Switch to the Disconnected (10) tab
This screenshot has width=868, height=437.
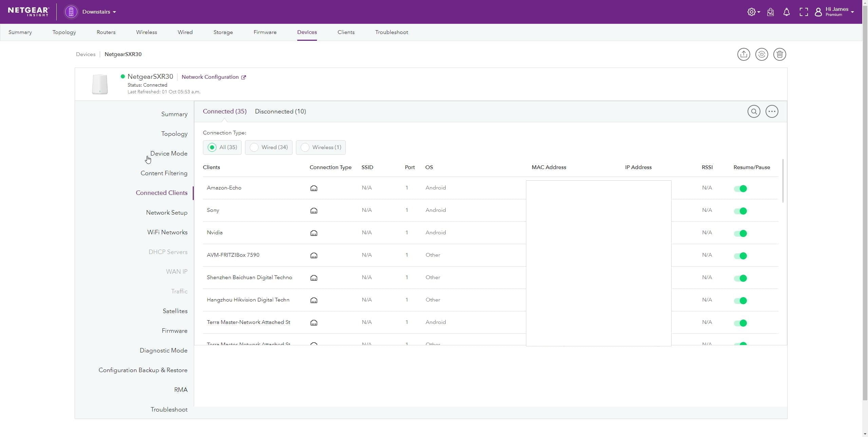pos(280,111)
